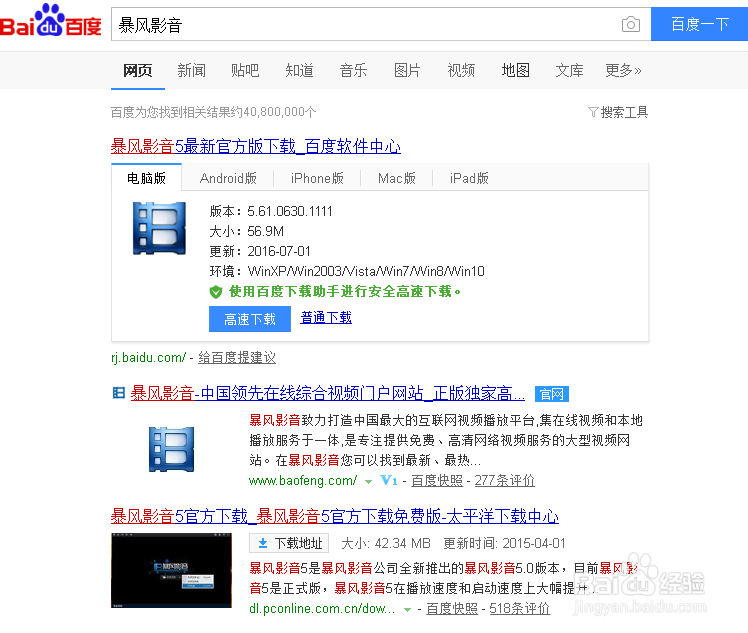Select the Mac版 tab
Viewport: 748px width, 633px height.
[x=397, y=178]
